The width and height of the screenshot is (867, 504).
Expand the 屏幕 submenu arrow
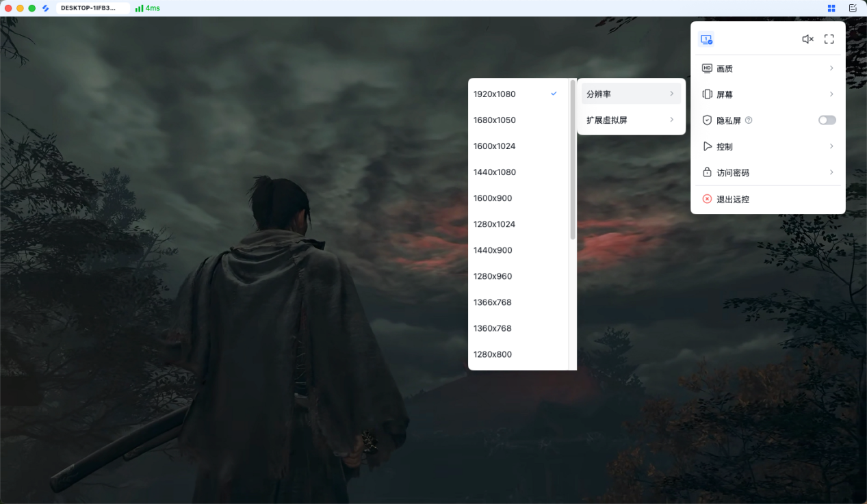point(831,94)
